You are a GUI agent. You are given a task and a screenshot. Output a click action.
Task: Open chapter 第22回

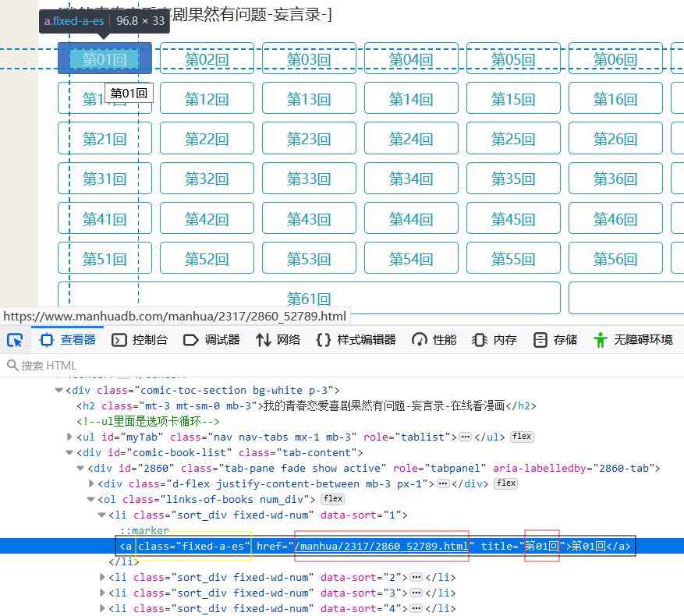(x=207, y=138)
